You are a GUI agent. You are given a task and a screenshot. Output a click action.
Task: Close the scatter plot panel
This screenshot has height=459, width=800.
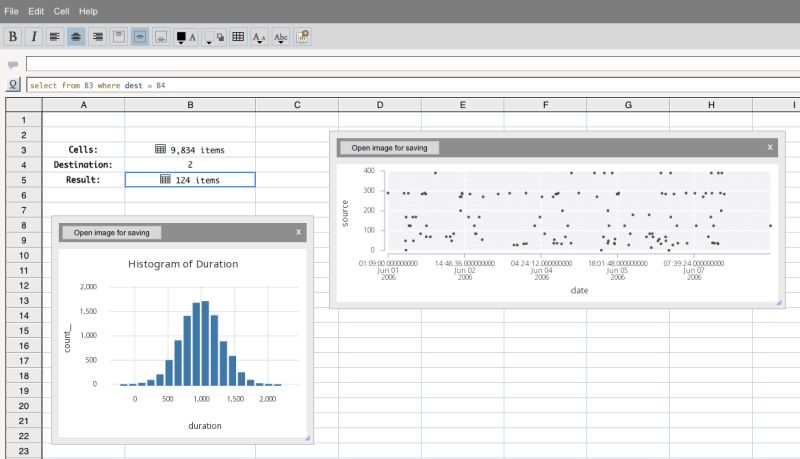click(x=770, y=147)
